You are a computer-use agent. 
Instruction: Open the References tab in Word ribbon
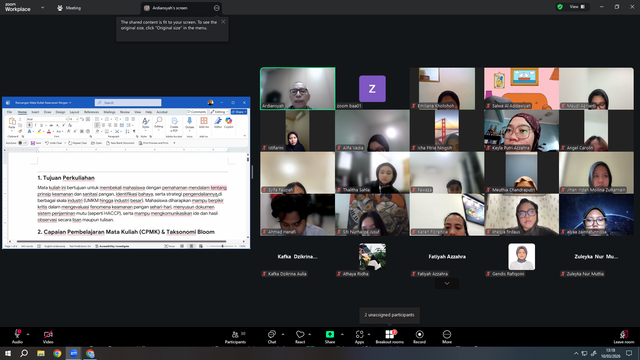click(91, 112)
